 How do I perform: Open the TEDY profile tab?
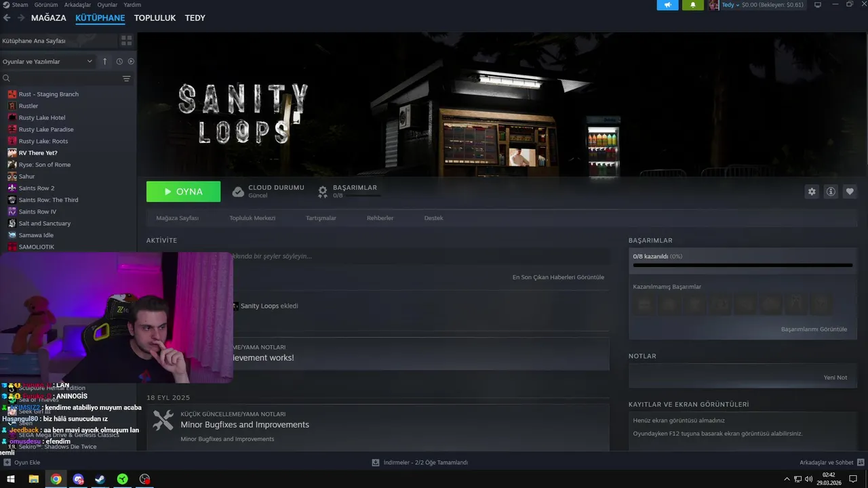tap(195, 18)
